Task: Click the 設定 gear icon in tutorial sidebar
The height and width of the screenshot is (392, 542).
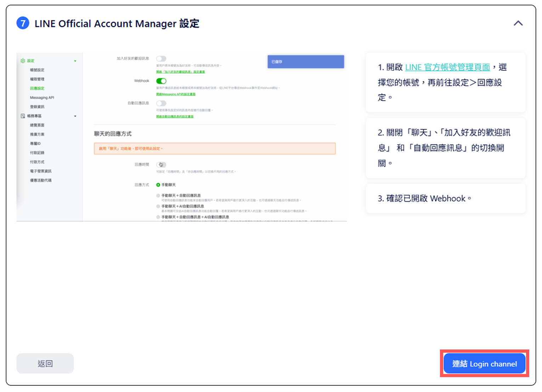Action: (23, 61)
